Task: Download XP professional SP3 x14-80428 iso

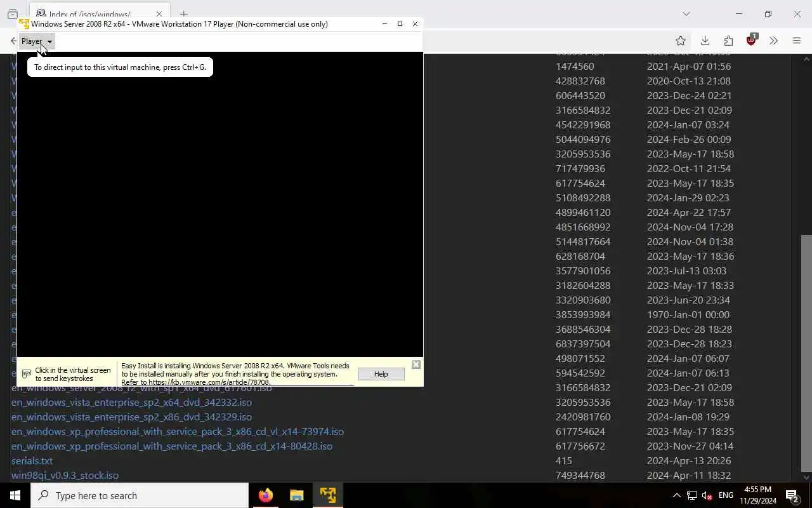Action: [x=172, y=446]
